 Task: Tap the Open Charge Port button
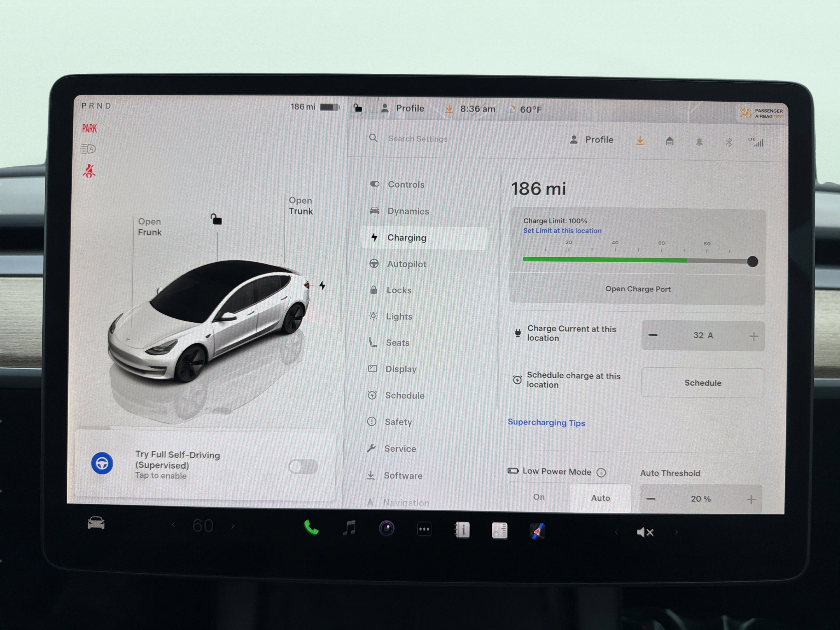[638, 289]
